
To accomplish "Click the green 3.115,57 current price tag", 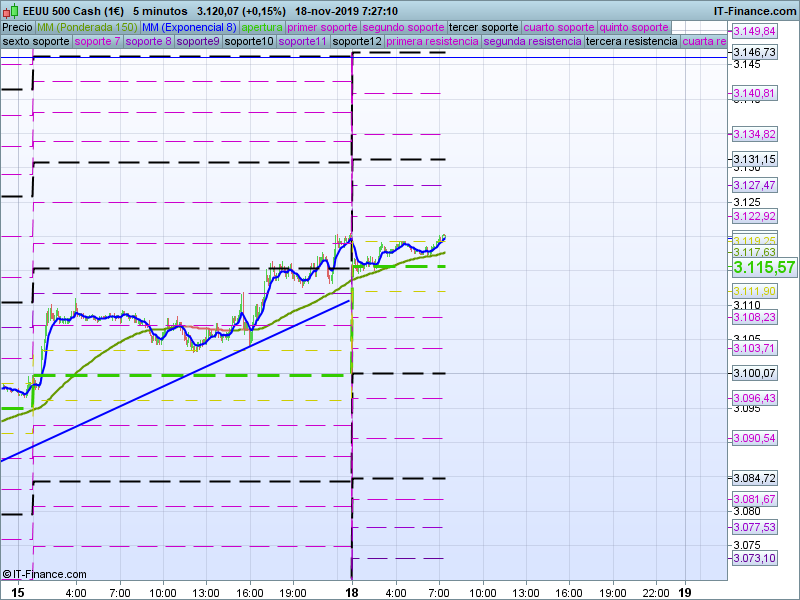I will tap(764, 268).
